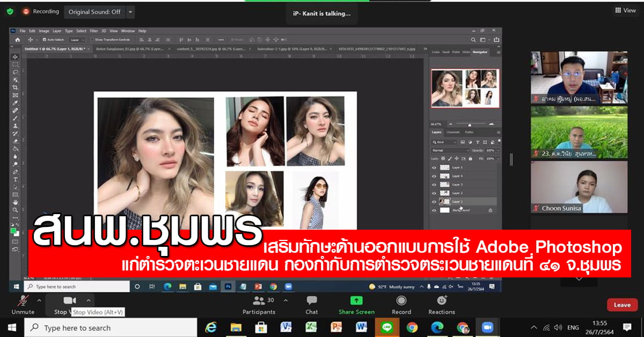Expand the audio options arrow beside Unmute

pos(40,301)
